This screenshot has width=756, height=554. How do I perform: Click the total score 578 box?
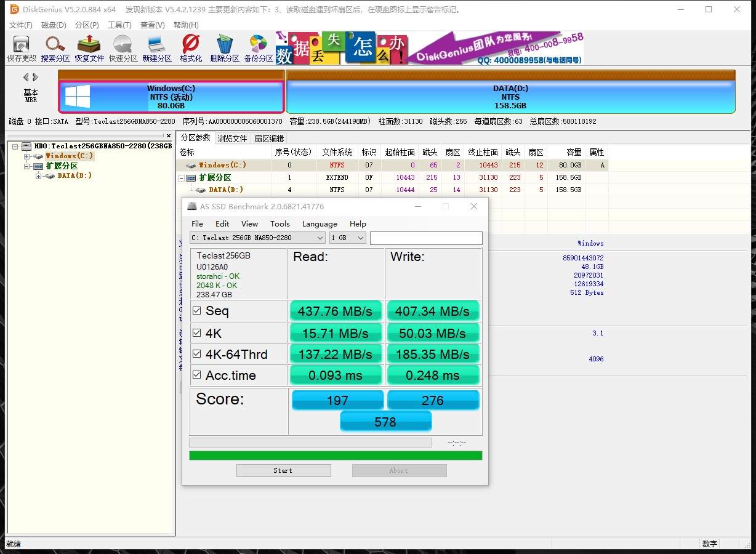click(386, 422)
